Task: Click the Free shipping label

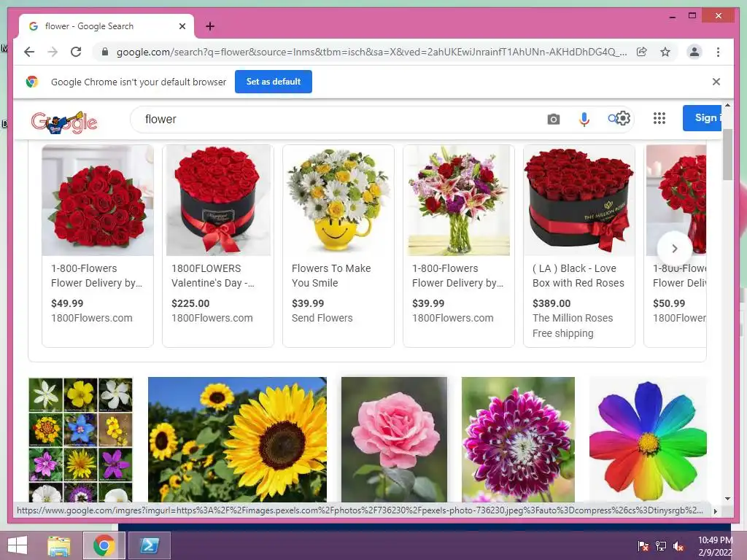Action: pos(562,333)
